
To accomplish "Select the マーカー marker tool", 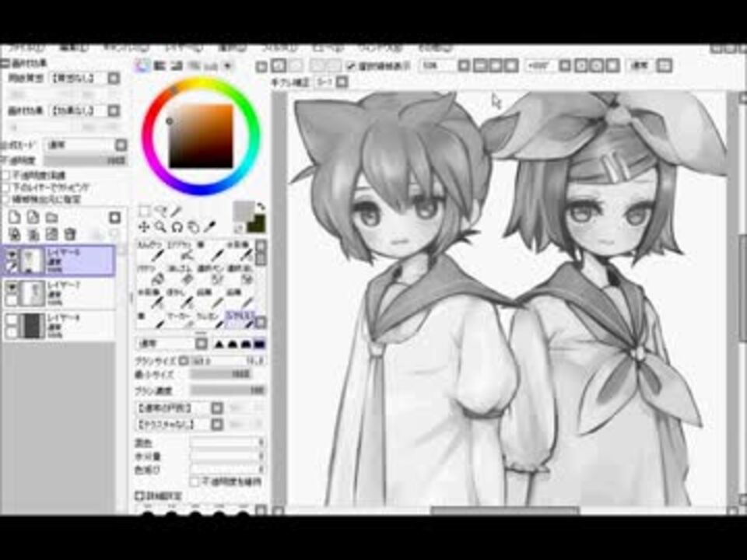I will 181,321.
